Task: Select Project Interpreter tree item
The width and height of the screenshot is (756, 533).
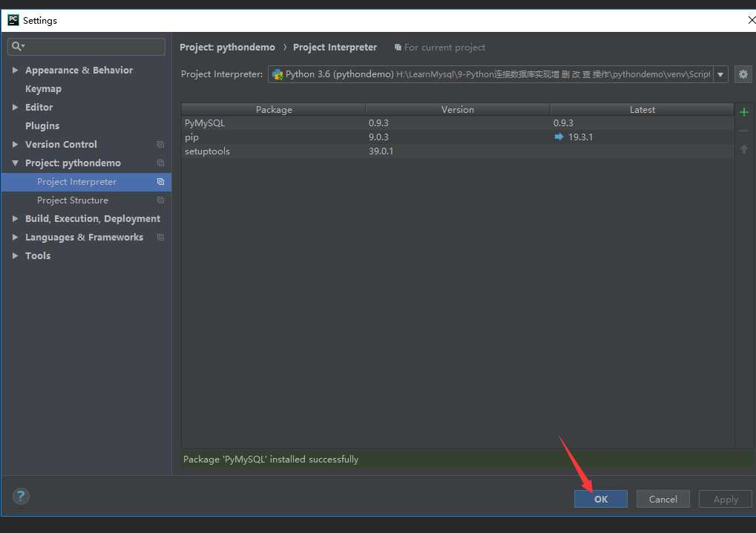Action: (x=86, y=182)
